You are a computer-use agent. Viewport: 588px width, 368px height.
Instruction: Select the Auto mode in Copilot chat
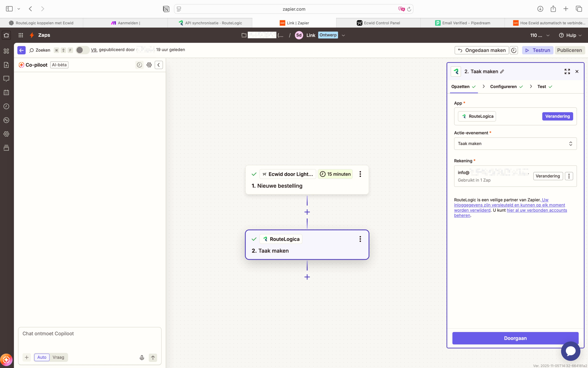42,357
